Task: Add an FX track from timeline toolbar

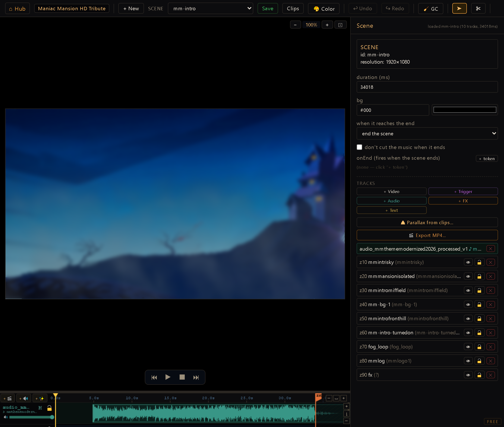Action: click(40, 398)
